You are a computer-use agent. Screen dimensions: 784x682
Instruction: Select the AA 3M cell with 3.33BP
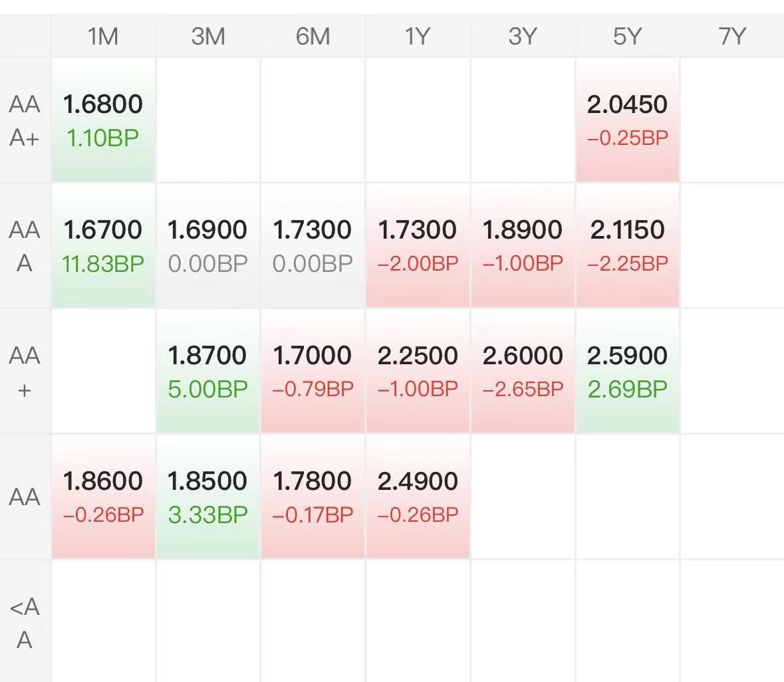pyautogui.click(x=208, y=497)
